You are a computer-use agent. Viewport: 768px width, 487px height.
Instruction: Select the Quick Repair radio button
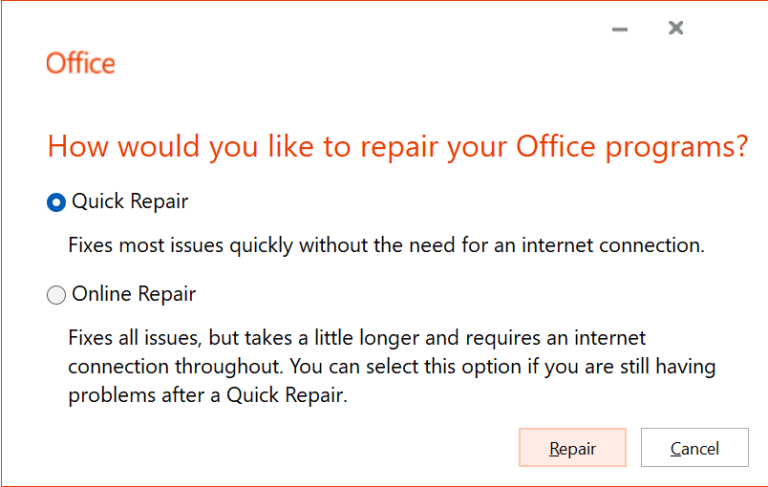pyautogui.click(x=56, y=202)
